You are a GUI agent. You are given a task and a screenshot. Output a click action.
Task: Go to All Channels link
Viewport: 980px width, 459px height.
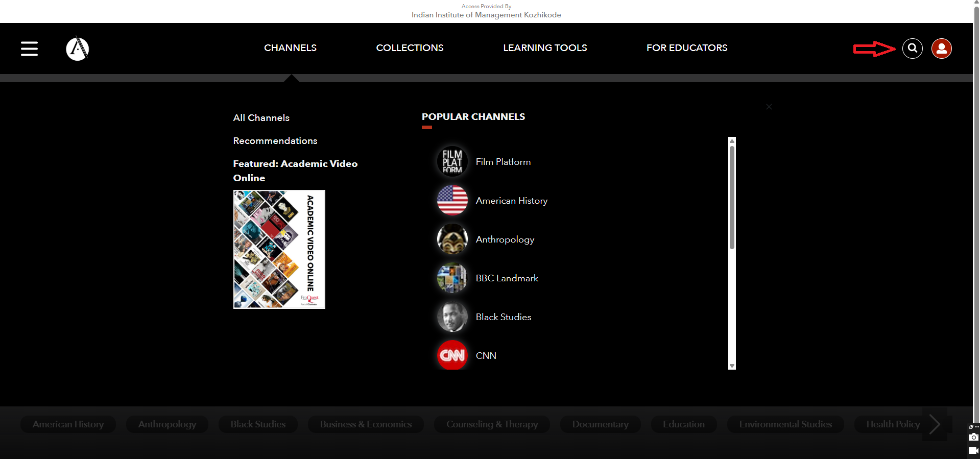point(261,118)
